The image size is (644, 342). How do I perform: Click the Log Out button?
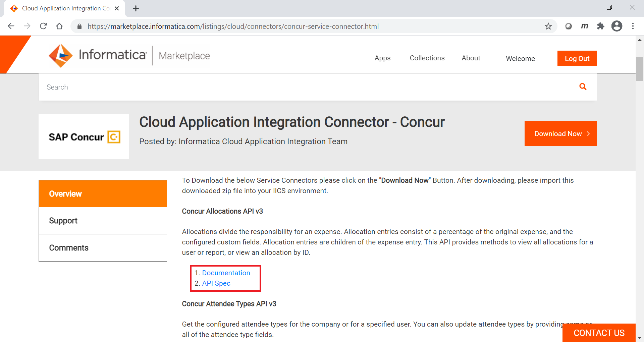point(577,58)
